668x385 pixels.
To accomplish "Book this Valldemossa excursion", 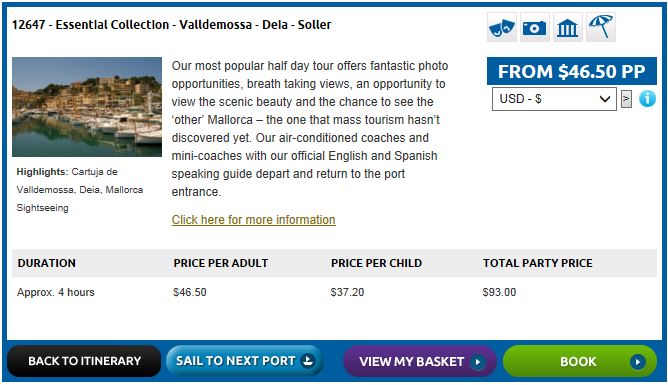I will [580, 362].
